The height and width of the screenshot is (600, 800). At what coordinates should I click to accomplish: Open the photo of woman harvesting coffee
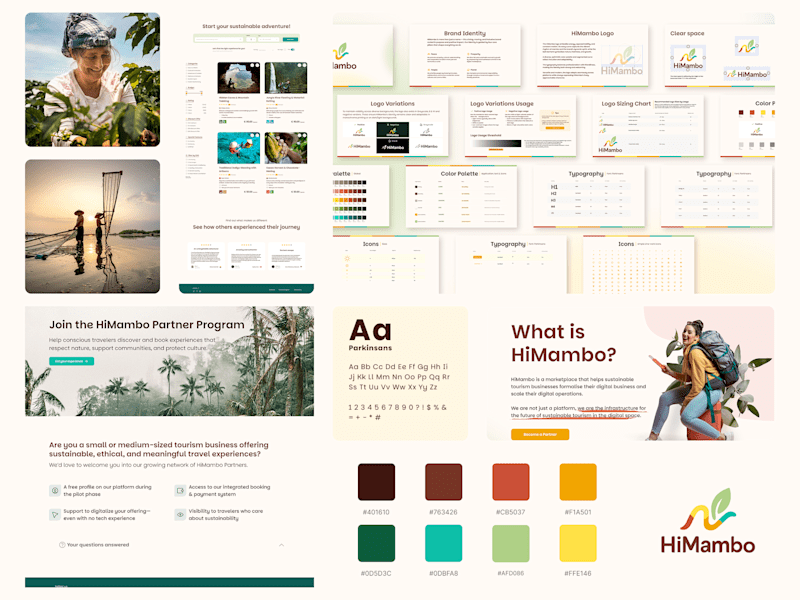[x=92, y=80]
